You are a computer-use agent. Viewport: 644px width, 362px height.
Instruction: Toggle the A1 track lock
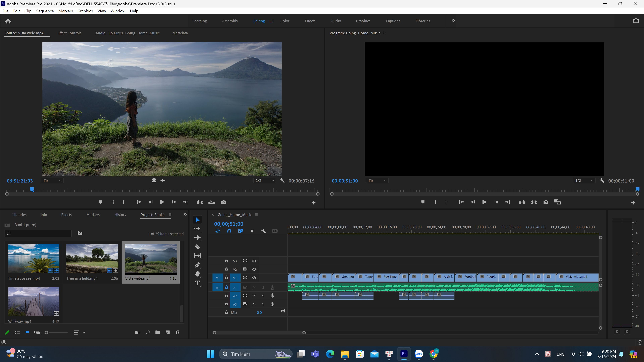(x=227, y=287)
